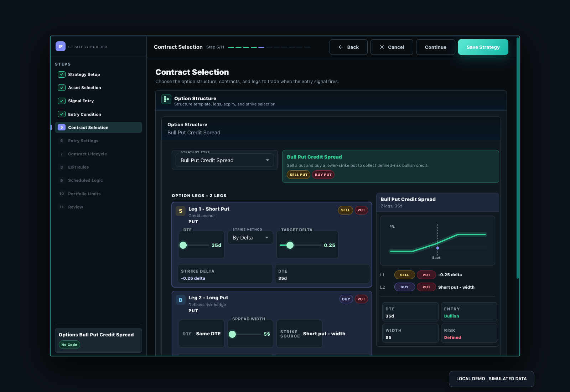This screenshot has width=570, height=392.
Task: Click the No Code badge
Action: pyautogui.click(x=69, y=345)
